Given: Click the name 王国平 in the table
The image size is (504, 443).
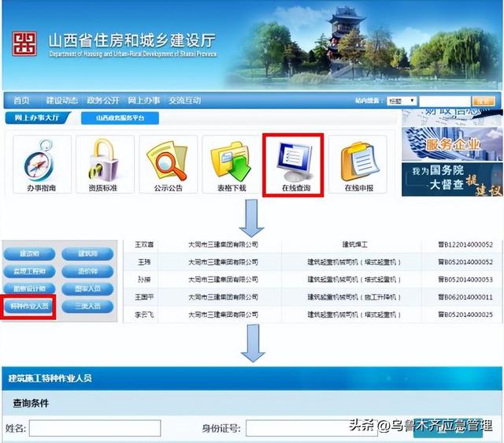Looking at the screenshot, I should tap(144, 297).
